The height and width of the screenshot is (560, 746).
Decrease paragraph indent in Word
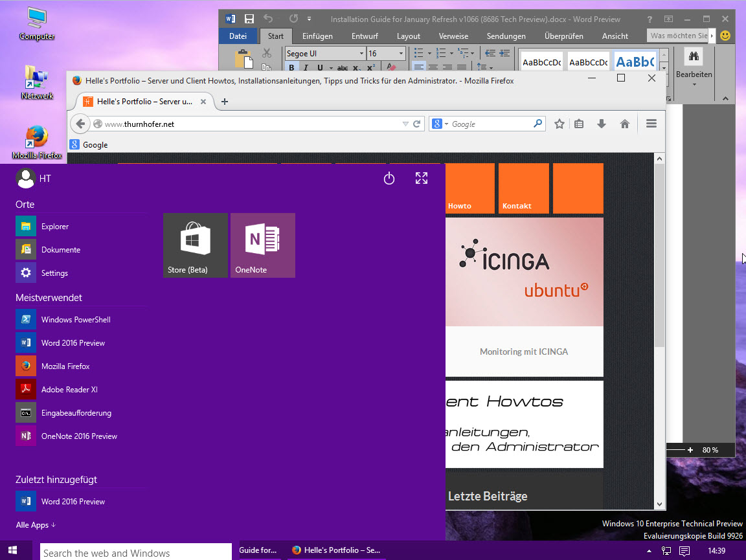point(490,53)
